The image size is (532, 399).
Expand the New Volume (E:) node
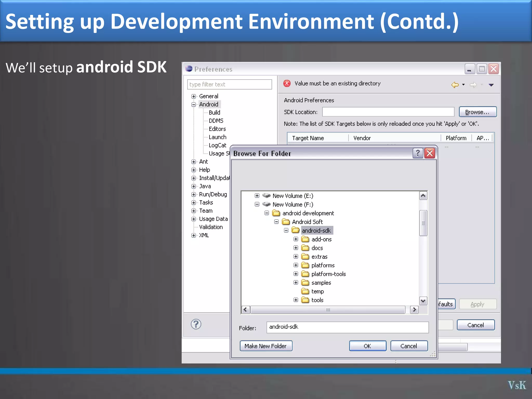click(257, 196)
